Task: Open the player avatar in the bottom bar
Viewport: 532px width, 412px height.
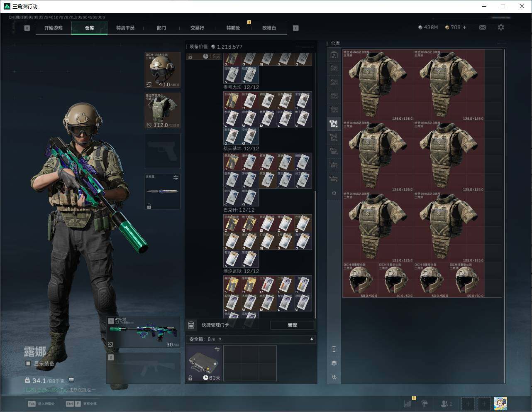Action: [x=500, y=404]
